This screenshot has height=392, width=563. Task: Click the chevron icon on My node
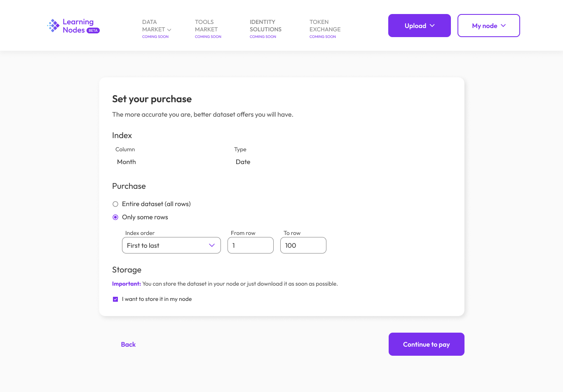503,26
